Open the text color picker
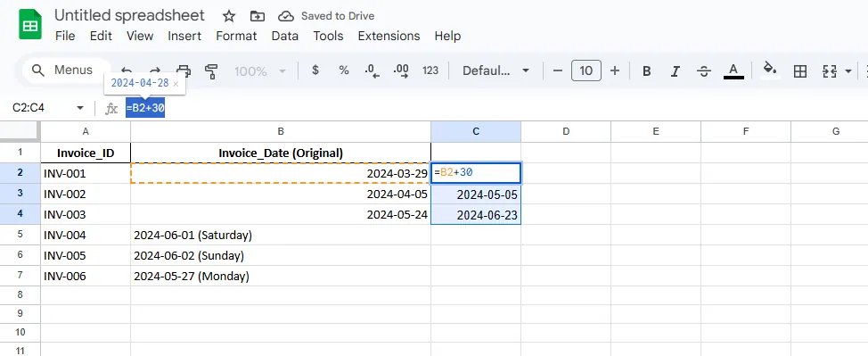The width and height of the screenshot is (868, 356). tap(733, 71)
